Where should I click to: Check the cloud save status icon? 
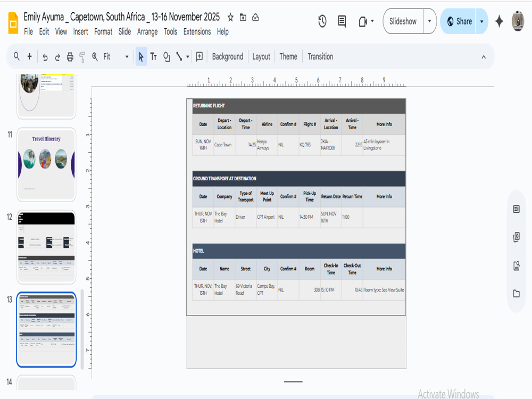click(x=255, y=18)
